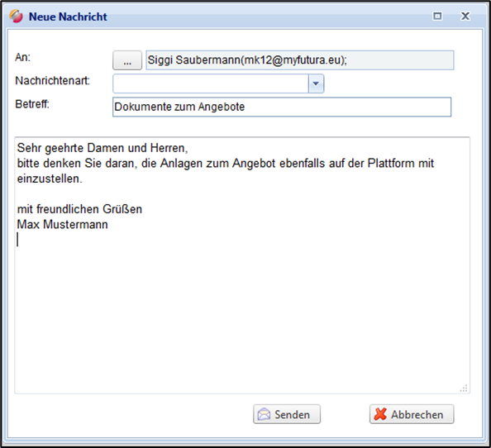
Task: Click the An recipient field
Action: click(300, 60)
